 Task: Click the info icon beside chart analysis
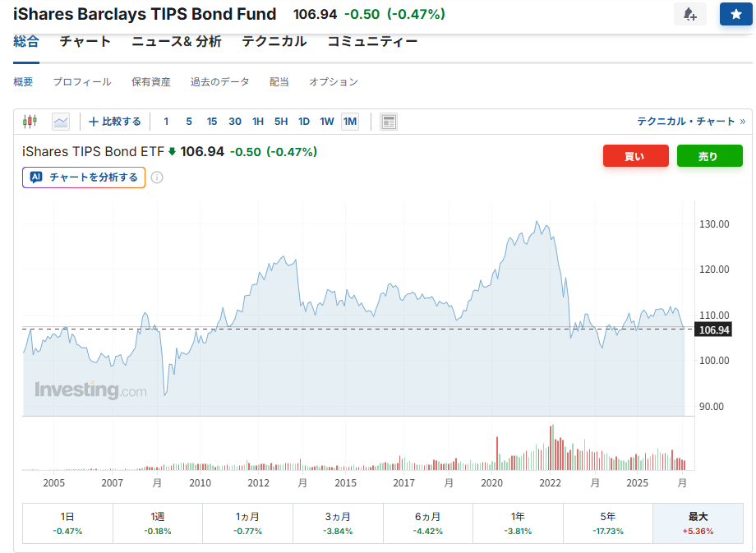click(x=157, y=177)
